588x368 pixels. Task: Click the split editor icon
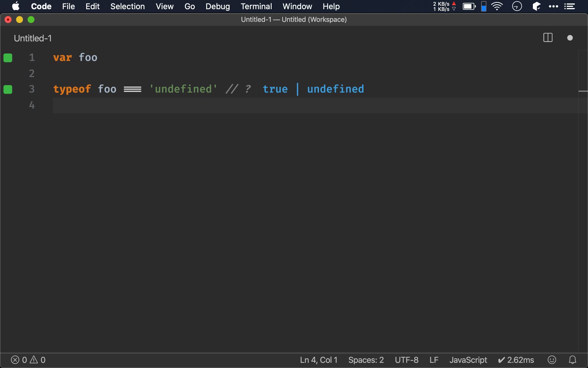pyautogui.click(x=548, y=37)
